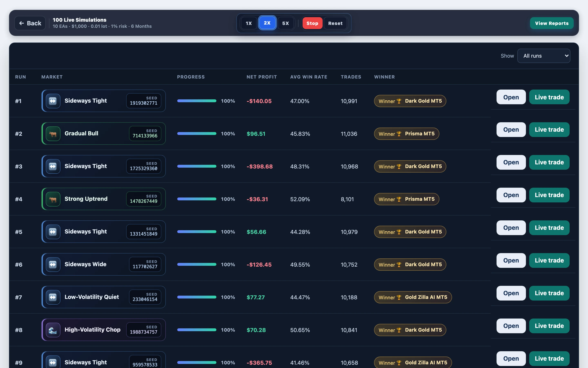
Task: Open the Sideways Wide run #6
Action: pyautogui.click(x=511, y=260)
